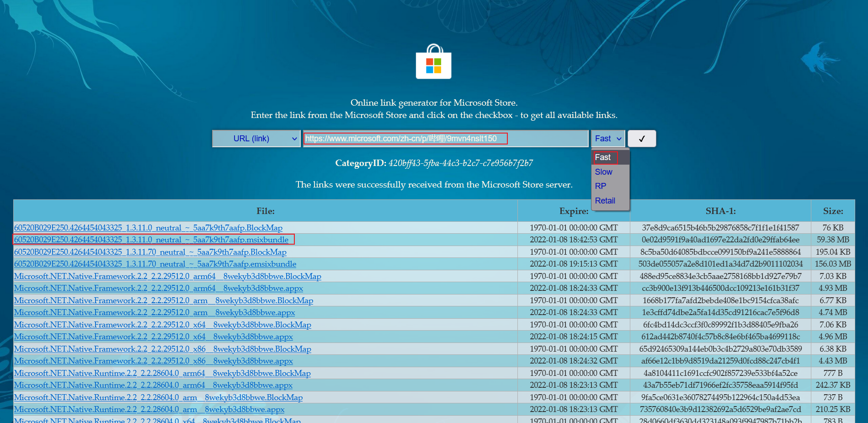Open NET.Native.Framework.2.2 arm appx link
Image resolution: width=868 pixels, height=423 pixels.
pyautogui.click(x=154, y=312)
